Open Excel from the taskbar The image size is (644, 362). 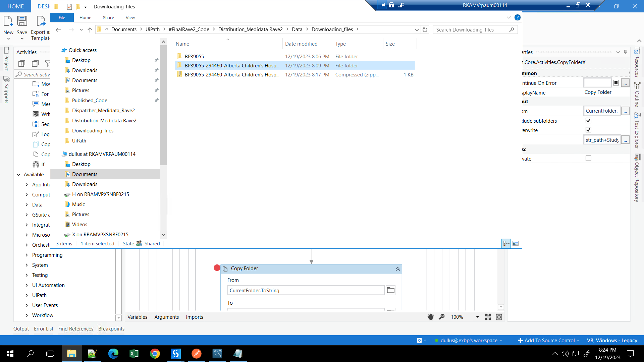click(134, 354)
